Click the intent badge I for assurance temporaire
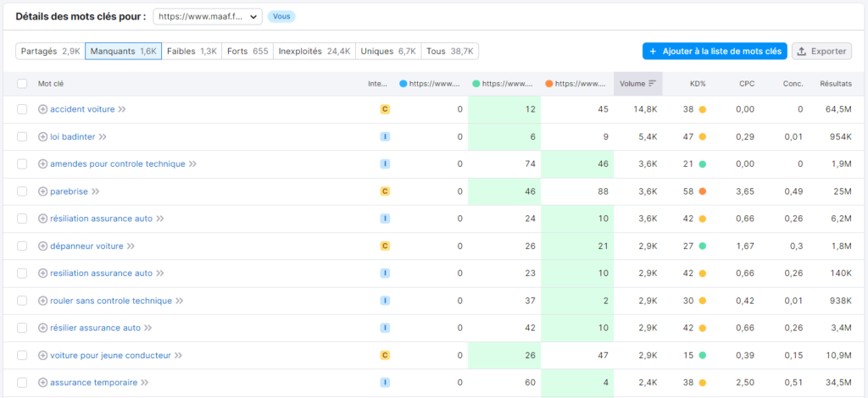Image resolution: width=868 pixels, height=398 pixels. (x=385, y=383)
